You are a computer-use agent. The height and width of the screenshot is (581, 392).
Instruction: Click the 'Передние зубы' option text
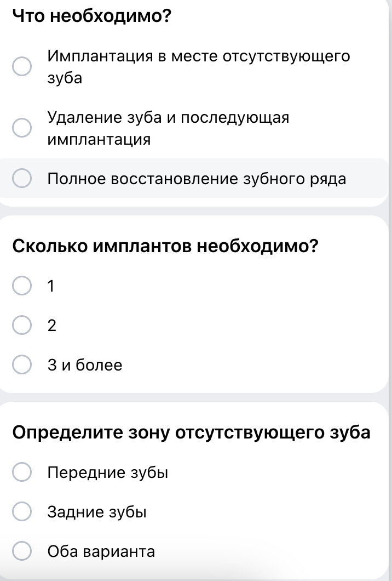click(107, 472)
